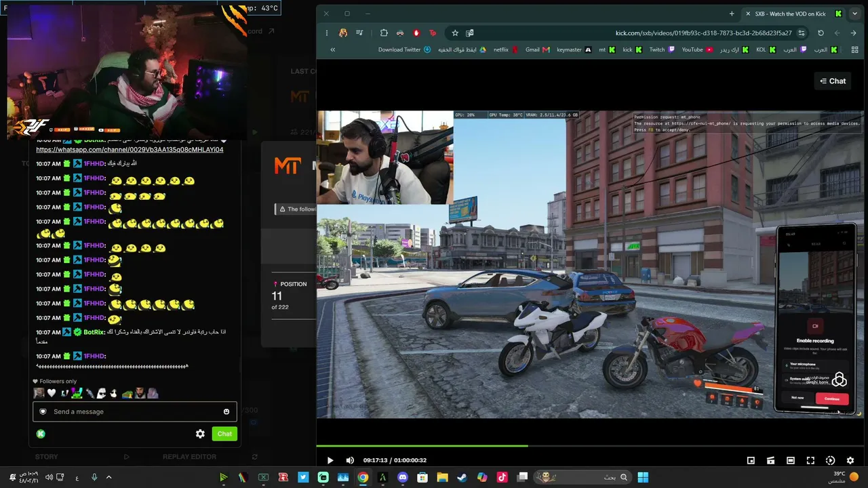Open the browser extensions puzzle icon

[x=384, y=33]
